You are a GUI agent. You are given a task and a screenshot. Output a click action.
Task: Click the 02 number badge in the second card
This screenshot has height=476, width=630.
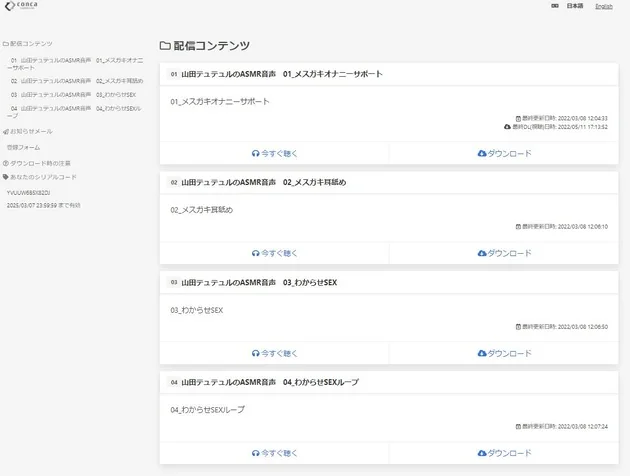[174, 182]
